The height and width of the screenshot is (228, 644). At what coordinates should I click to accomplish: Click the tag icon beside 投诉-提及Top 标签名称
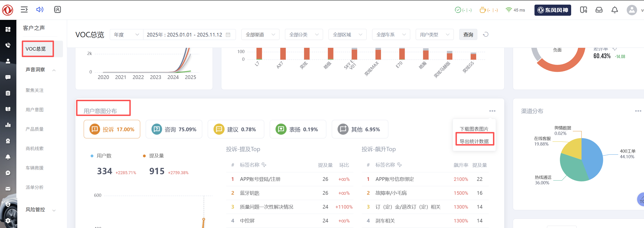coord(264,165)
